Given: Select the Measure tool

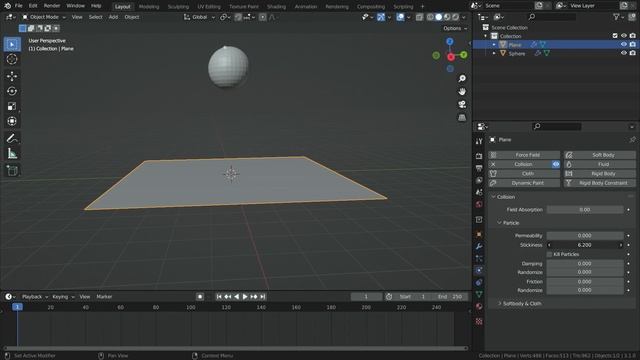Looking at the screenshot, I should click(12, 153).
